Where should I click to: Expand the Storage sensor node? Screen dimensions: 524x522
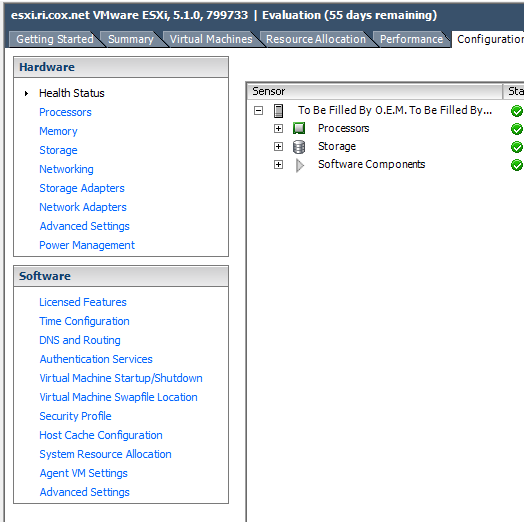(278, 147)
